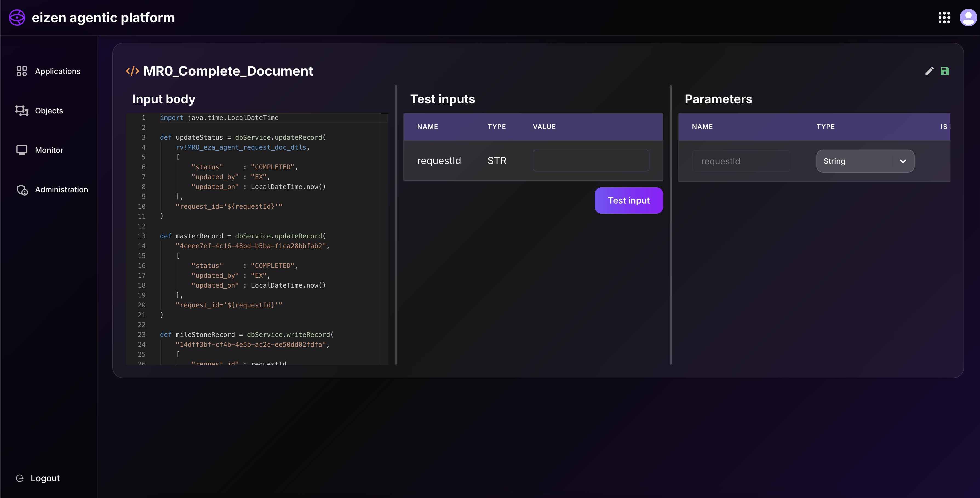Click the Objects sidebar icon
980x498 pixels.
pyautogui.click(x=22, y=111)
